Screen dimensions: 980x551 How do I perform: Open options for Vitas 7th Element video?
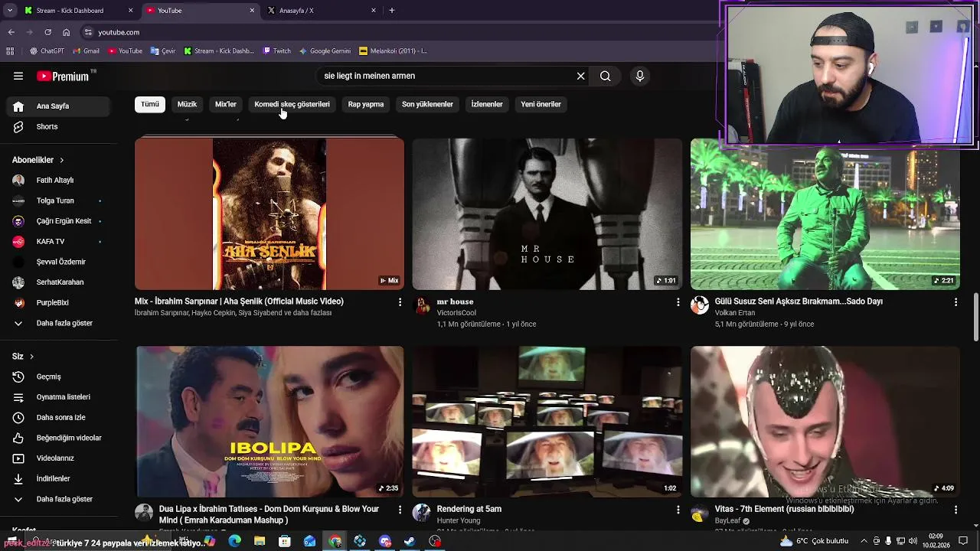click(x=955, y=510)
